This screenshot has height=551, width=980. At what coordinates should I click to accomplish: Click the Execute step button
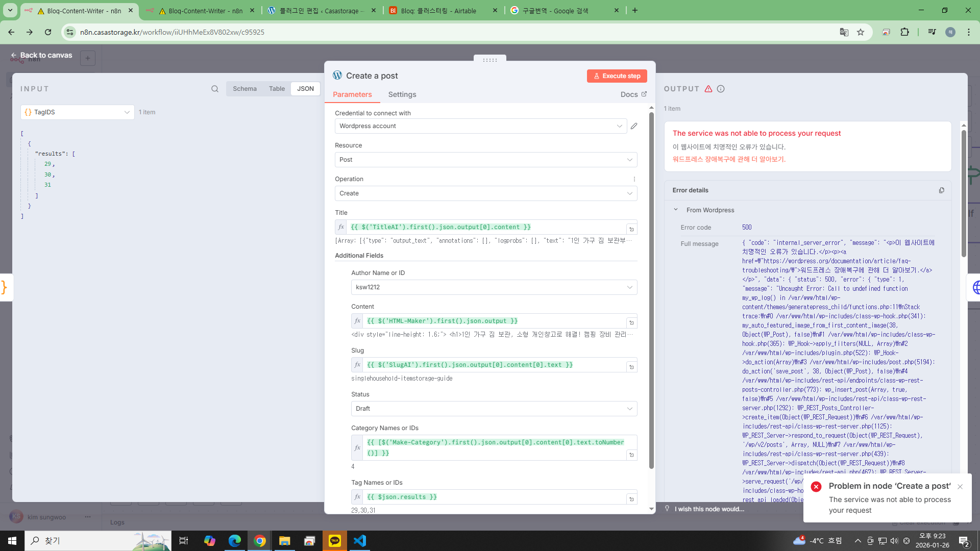[x=617, y=76]
